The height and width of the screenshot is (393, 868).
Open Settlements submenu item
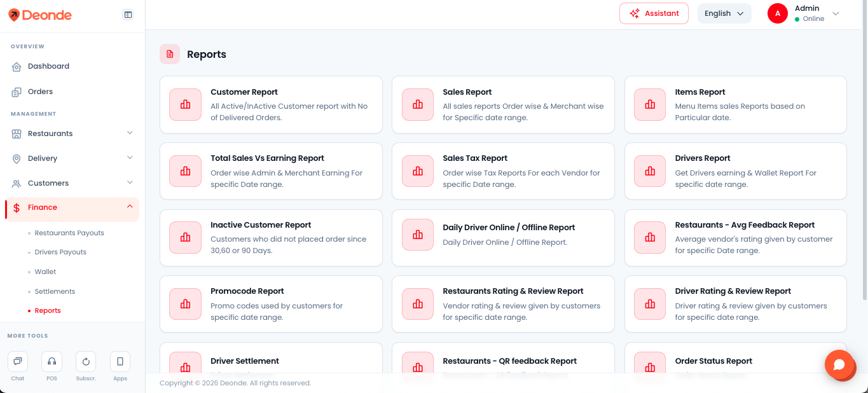(55, 291)
